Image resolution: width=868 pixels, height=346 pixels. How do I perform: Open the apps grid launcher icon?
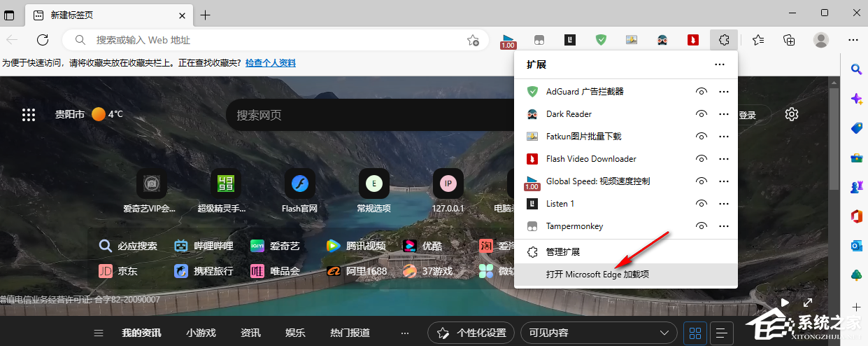pyautogui.click(x=29, y=115)
